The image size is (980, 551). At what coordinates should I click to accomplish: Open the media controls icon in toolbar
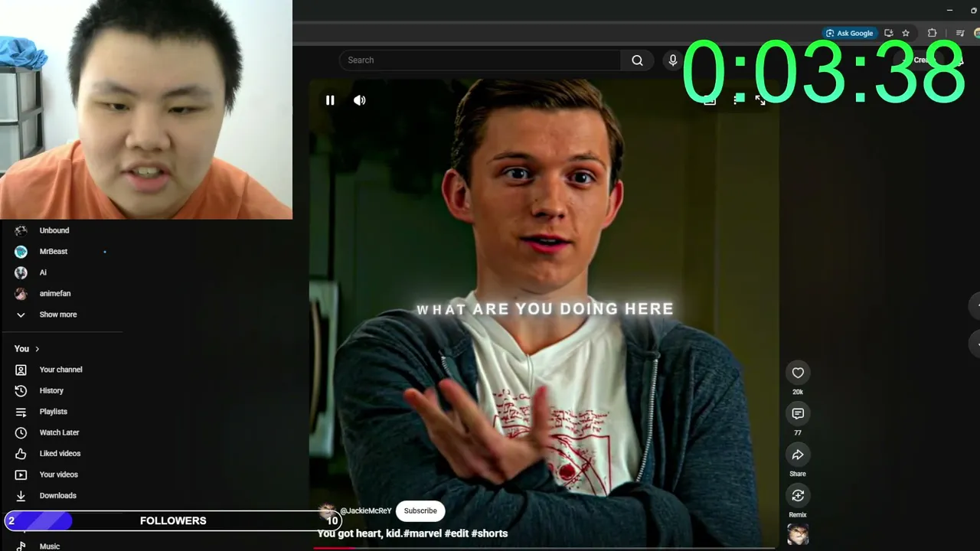click(960, 33)
